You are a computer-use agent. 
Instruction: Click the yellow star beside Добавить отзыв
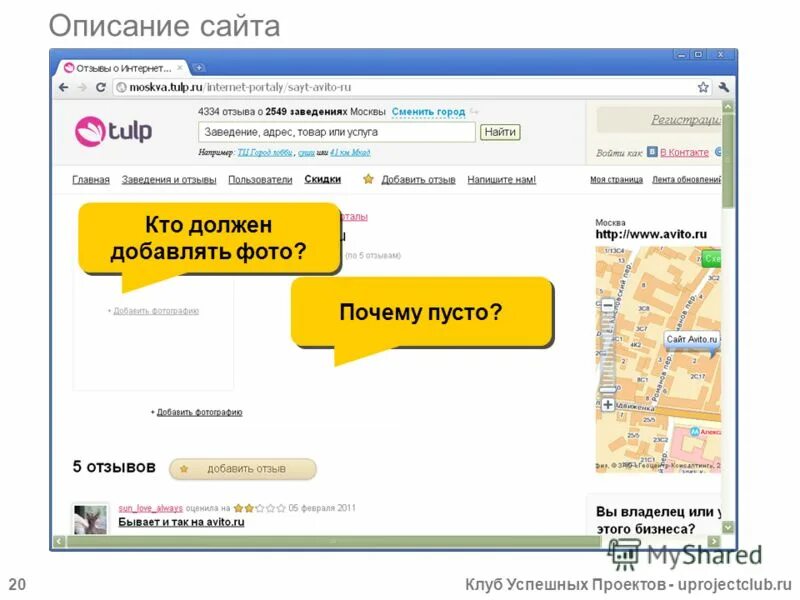click(x=367, y=180)
